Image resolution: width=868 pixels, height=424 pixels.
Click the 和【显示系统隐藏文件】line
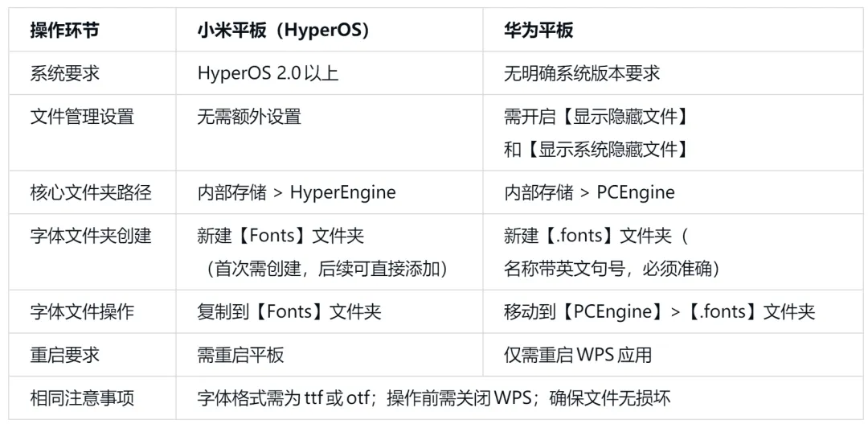[x=596, y=150]
